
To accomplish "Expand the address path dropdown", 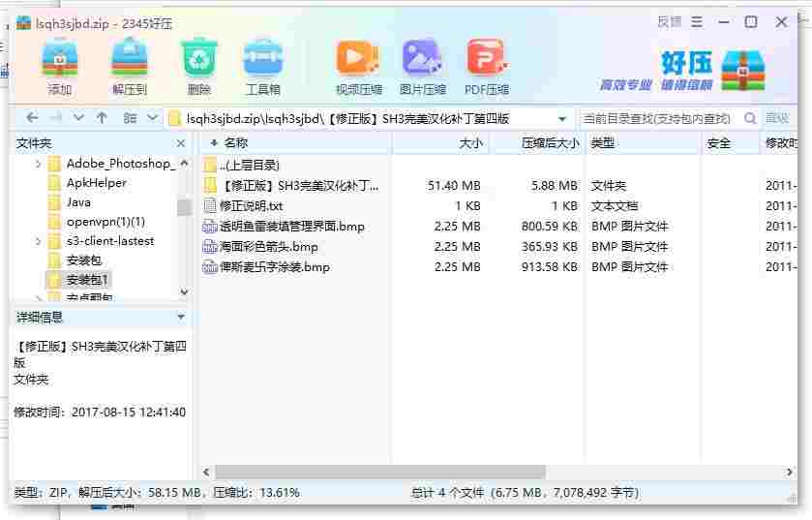I will pos(562,118).
